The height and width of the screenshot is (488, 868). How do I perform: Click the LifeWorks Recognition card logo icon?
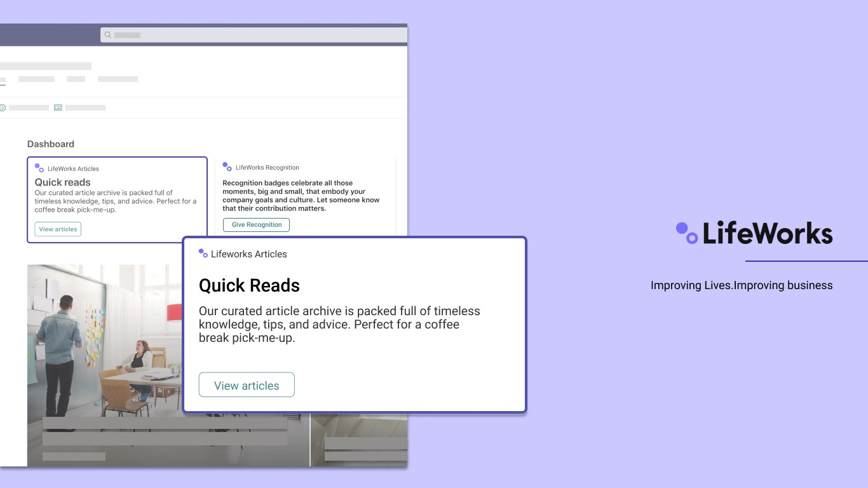pyautogui.click(x=227, y=166)
